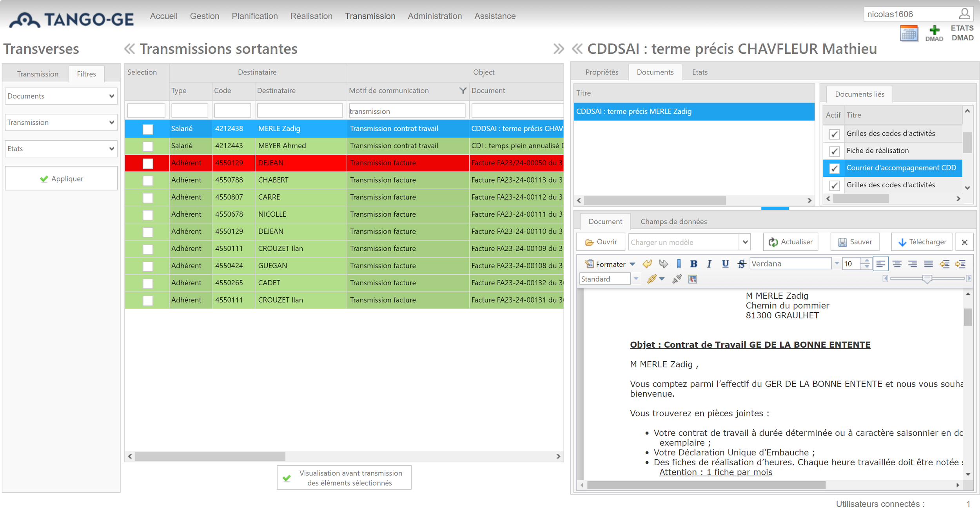The height and width of the screenshot is (513, 980).
Task: Check the selection box for GUEGAN
Action: coord(148,266)
